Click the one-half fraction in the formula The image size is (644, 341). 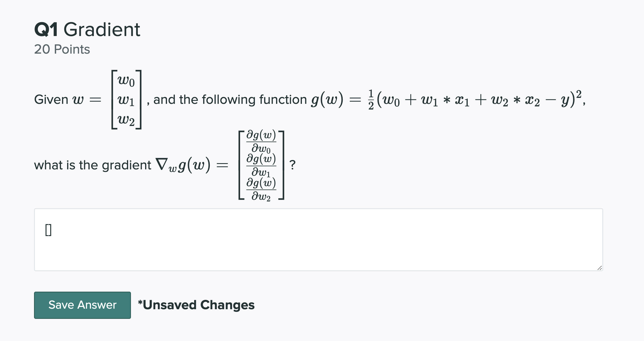pyautogui.click(x=371, y=100)
